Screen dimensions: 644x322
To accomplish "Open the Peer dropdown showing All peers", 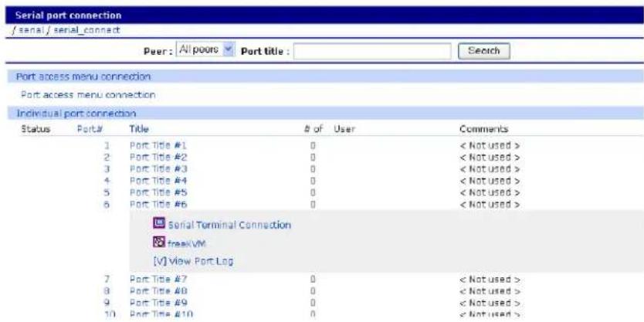I will (x=205, y=50).
